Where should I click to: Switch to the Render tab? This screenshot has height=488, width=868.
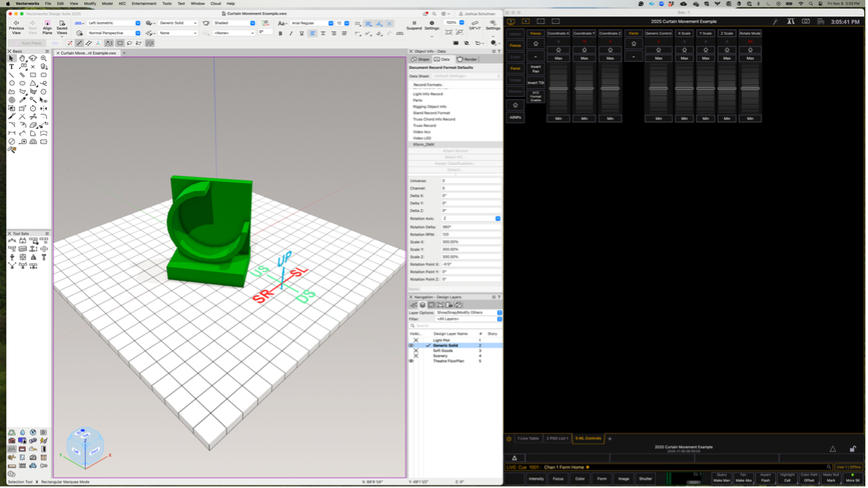coord(468,59)
